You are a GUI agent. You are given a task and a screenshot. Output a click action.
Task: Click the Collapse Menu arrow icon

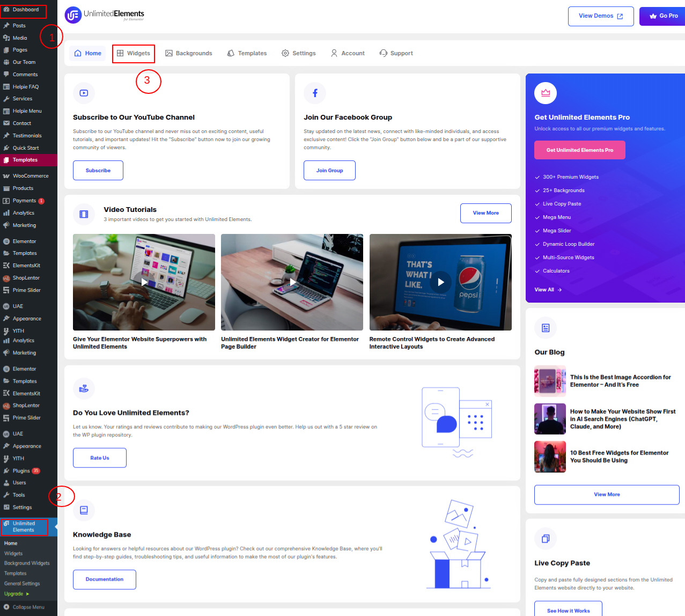6,607
